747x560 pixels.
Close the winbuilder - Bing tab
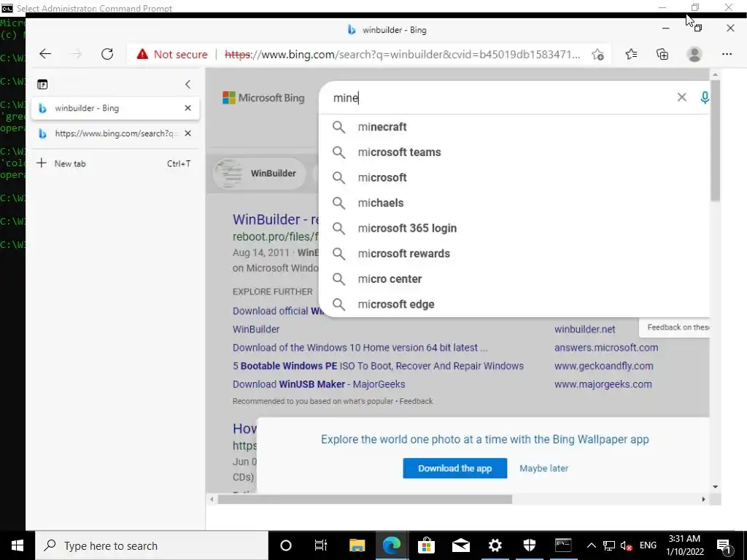(x=187, y=108)
